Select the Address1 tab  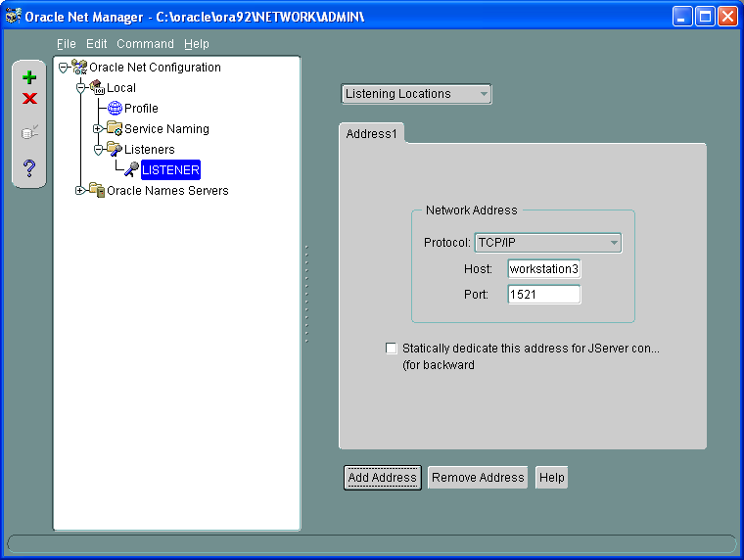[x=371, y=134]
